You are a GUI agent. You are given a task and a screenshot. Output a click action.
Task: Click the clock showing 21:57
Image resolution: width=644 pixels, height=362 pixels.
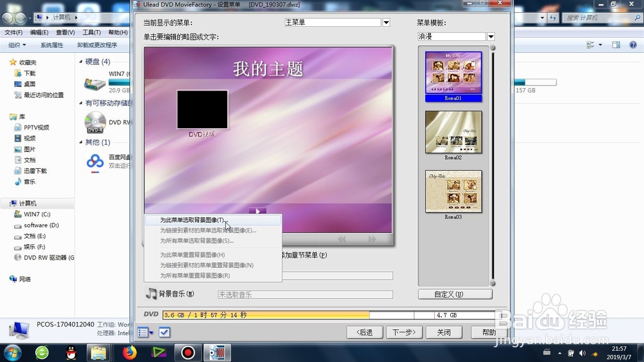pos(618,348)
